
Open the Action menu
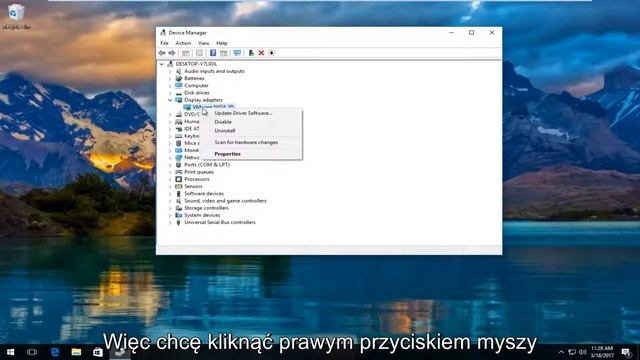(x=183, y=43)
